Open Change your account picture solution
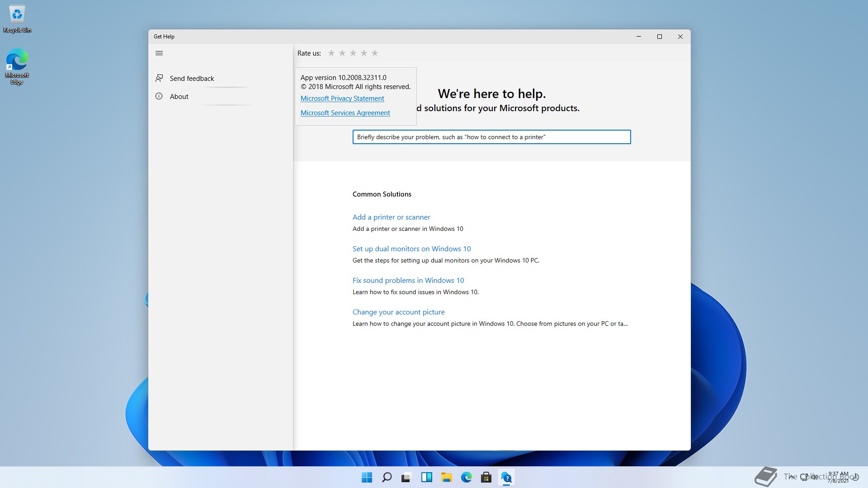The width and height of the screenshot is (868, 488). click(398, 312)
